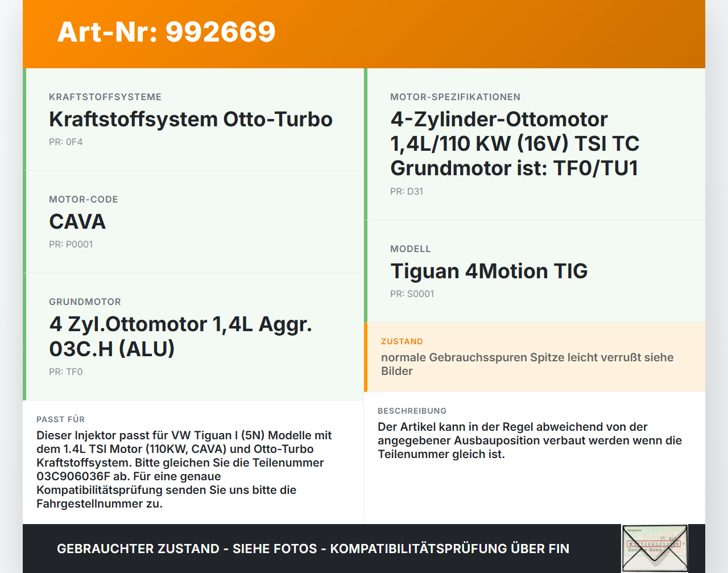Click 4 Zyl.Ottomotor 1,4L Aggr. heading

[x=181, y=336]
